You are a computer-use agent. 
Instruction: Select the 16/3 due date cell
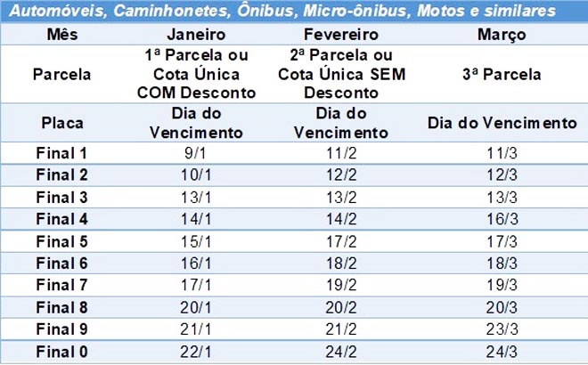[502, 217]
